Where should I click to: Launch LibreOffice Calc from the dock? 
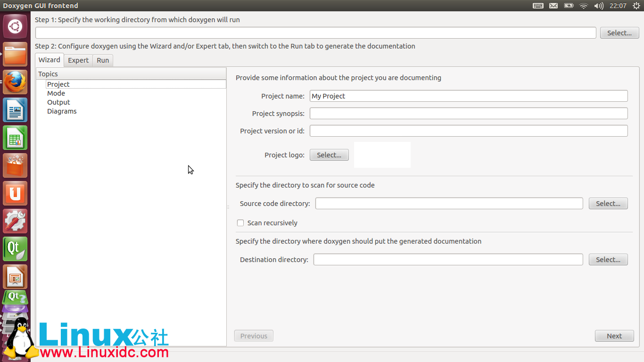click(x=15, y=138)
